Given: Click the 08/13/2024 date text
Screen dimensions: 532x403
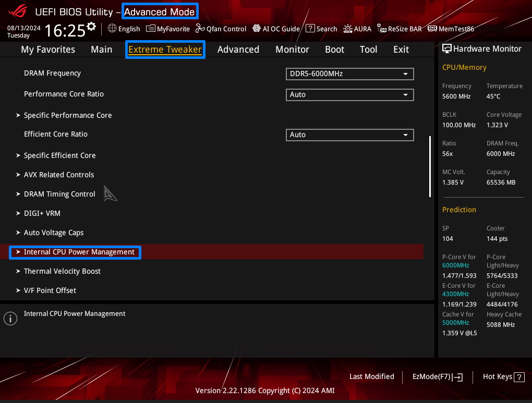Looking at the screenshot, I should pyautogui.click(x=24, y=28).
